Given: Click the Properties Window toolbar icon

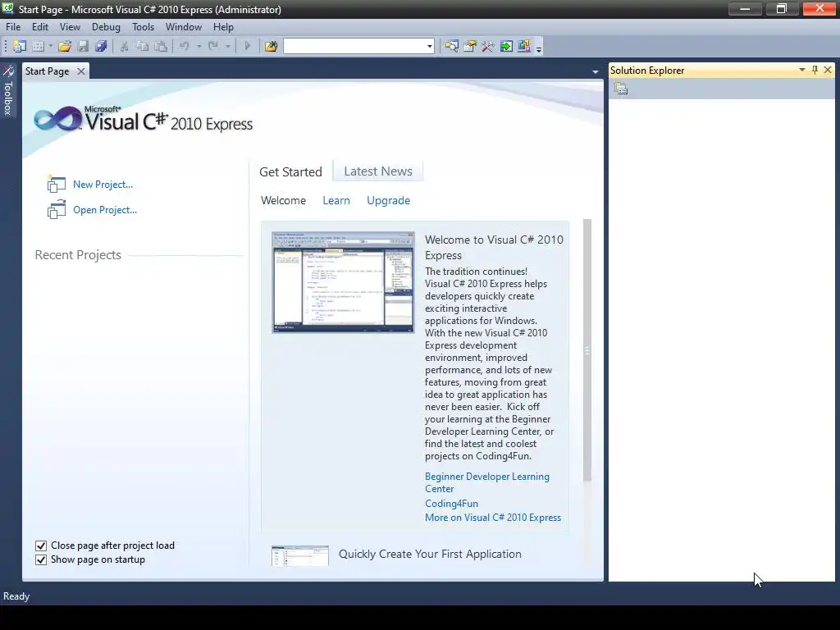Looking at the screenshot, I should (x=470, y=47).
